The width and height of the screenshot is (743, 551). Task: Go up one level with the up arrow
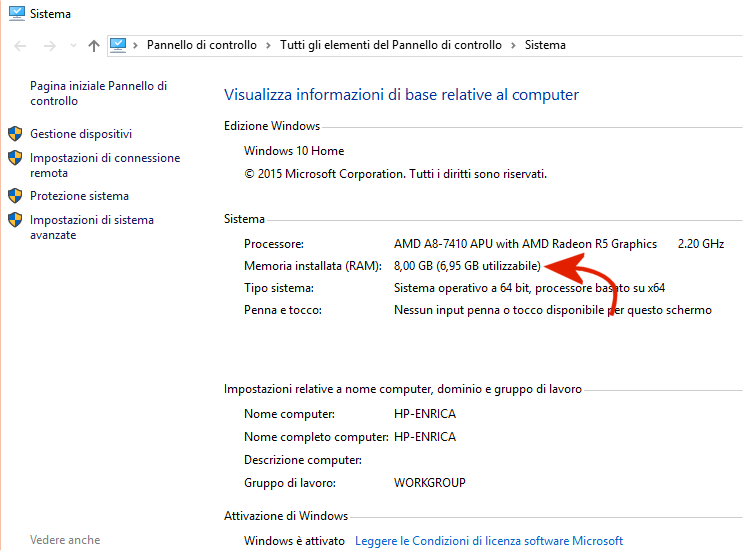[x=94, y=46]
